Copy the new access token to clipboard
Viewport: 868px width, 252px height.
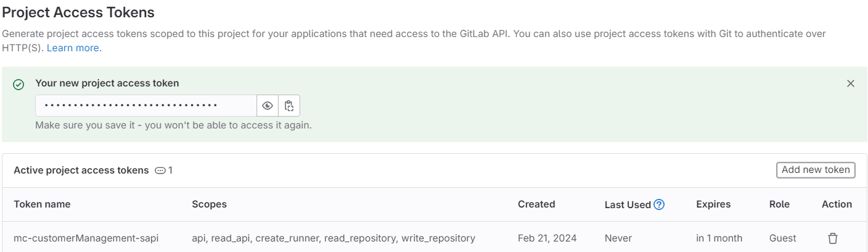point(289,106)
